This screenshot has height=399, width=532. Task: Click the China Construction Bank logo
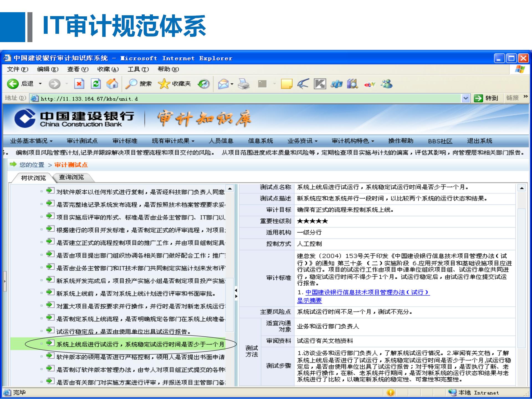pyautogui.click(x=74, y=119)
